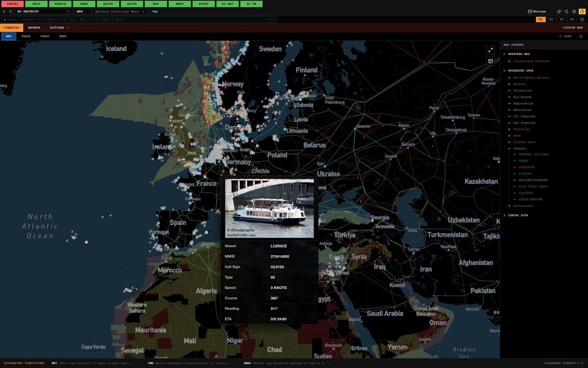
Task: Click the share icon in header
Action: [566, 11]
